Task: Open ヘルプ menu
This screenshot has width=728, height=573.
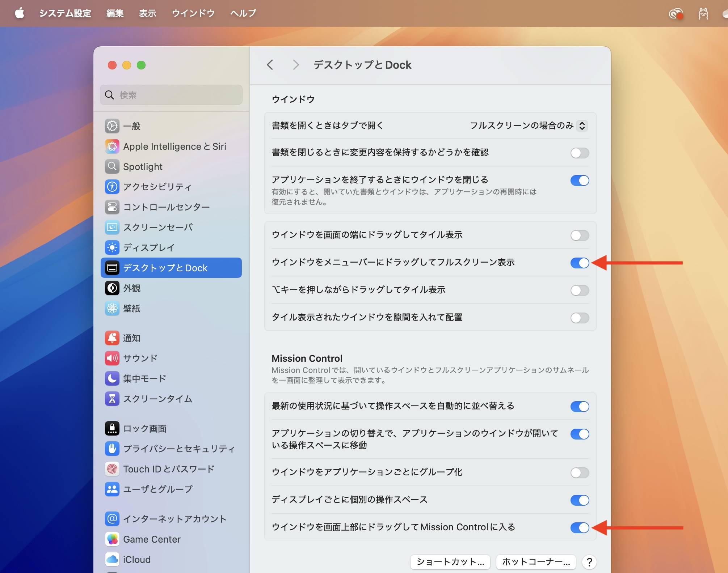Action: [243, 13]
